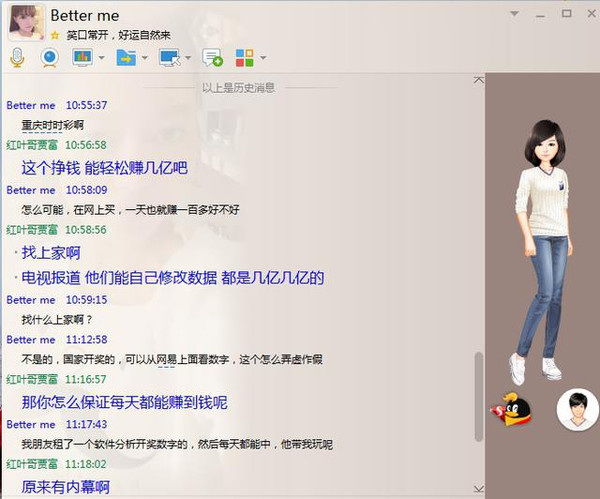
Task: Expand the remote desktop dropdown arrow
Action: [x=188, y=58]
